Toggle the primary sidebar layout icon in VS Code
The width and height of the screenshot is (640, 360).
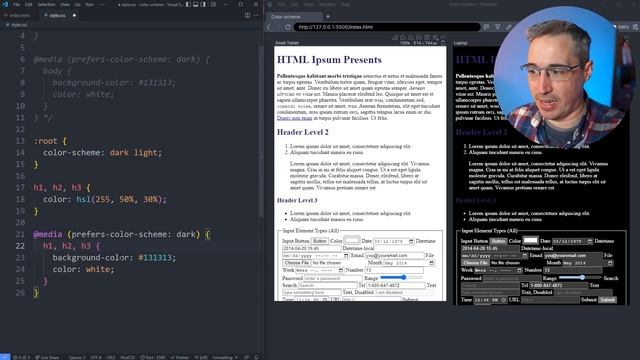point(188,4)
